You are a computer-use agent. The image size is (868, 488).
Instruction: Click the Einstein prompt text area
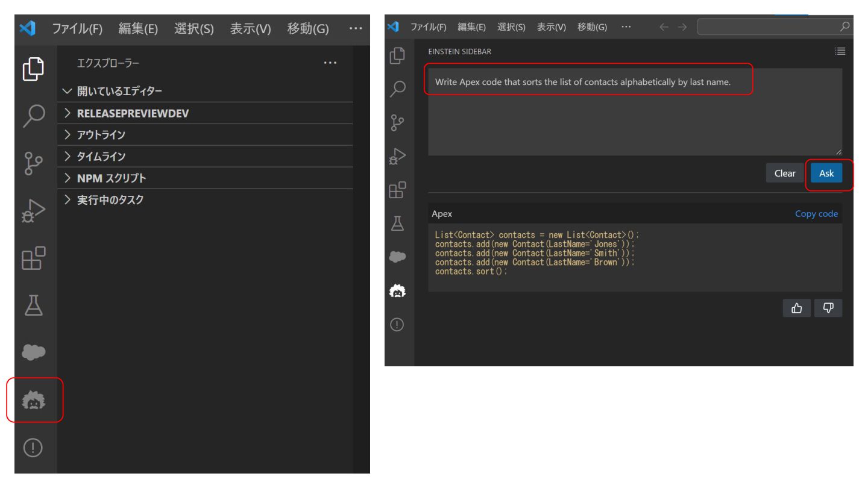click(x=635, y=112)
